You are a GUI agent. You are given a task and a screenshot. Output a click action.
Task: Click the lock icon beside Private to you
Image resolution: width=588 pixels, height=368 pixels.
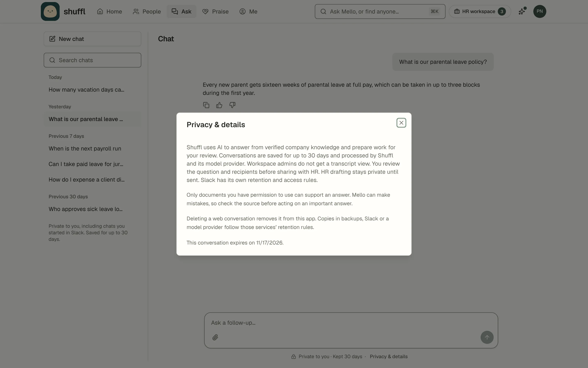click(x=294, y=357)
